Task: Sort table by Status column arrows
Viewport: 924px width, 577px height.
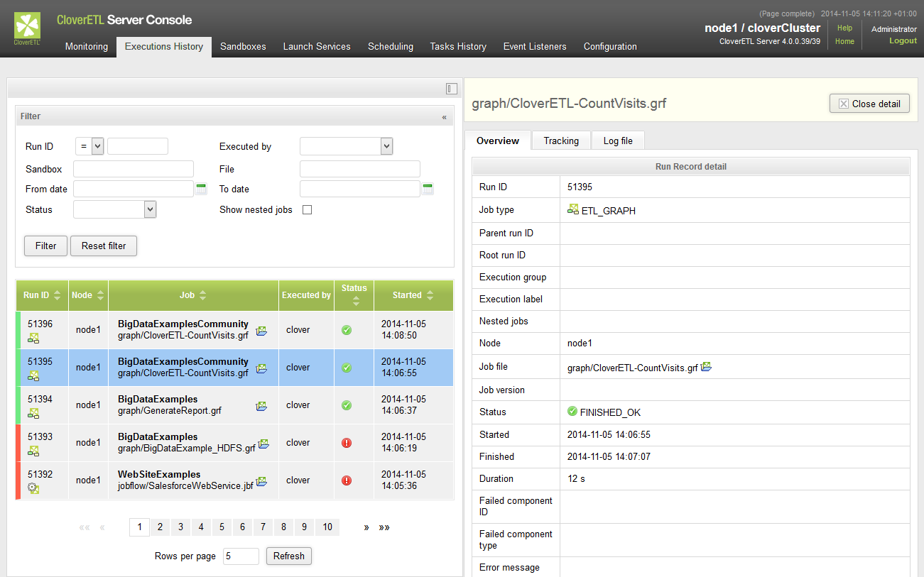Action: (x=356, y=301)
